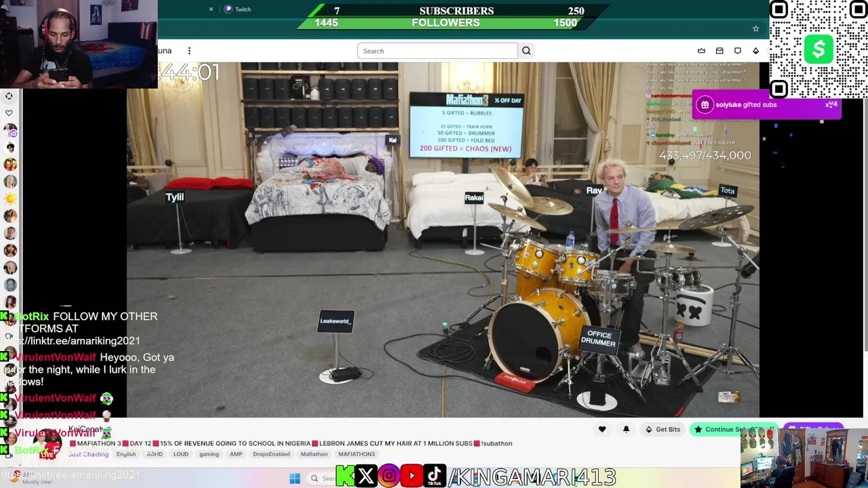Click the Windows Start button
868x488 pixels.
point(294,479)
